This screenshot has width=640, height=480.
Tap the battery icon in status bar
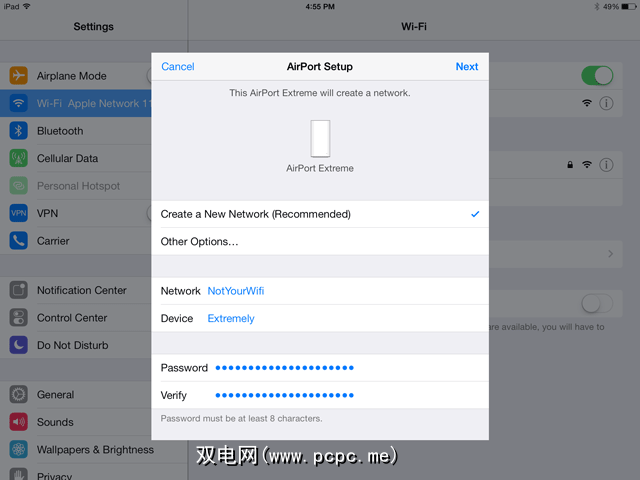(x=629, y=7)
